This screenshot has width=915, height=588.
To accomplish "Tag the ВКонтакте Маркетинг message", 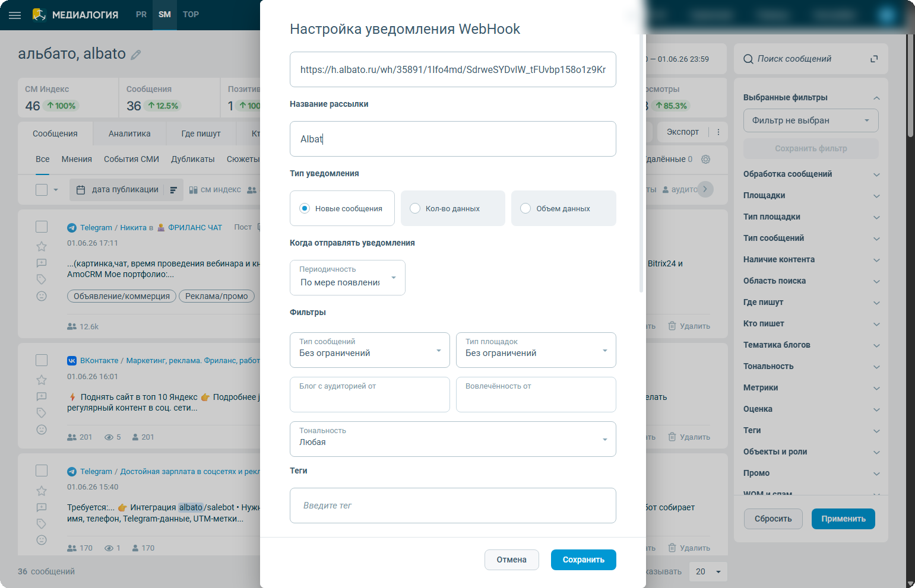I will (42, 412).
